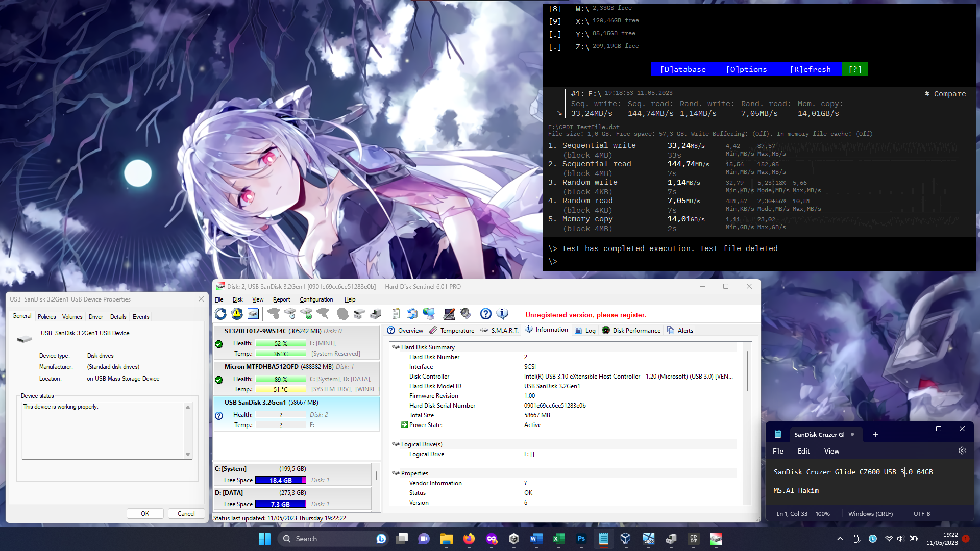Click the UTF-8 encoding in Notepad status bar
The image size is (980, 551).
pos(922,514)
